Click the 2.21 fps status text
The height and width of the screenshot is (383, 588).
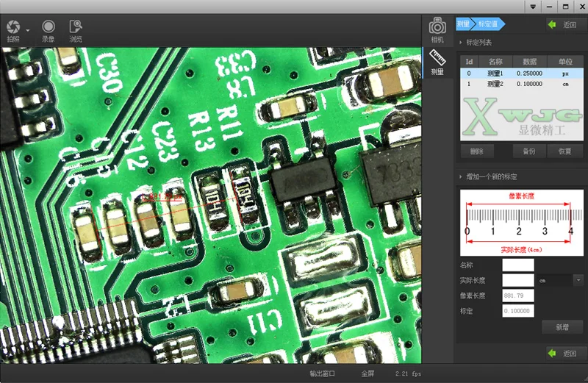tap(408, 373)
